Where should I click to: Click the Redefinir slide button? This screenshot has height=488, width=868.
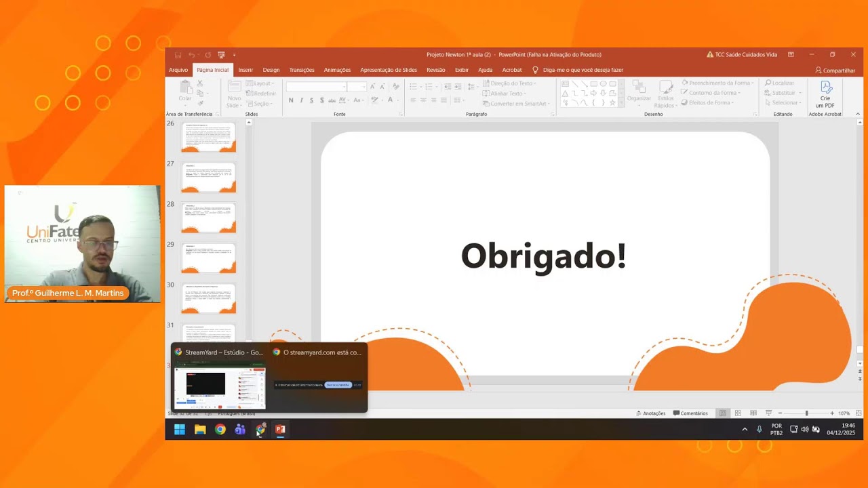(261, 94)
